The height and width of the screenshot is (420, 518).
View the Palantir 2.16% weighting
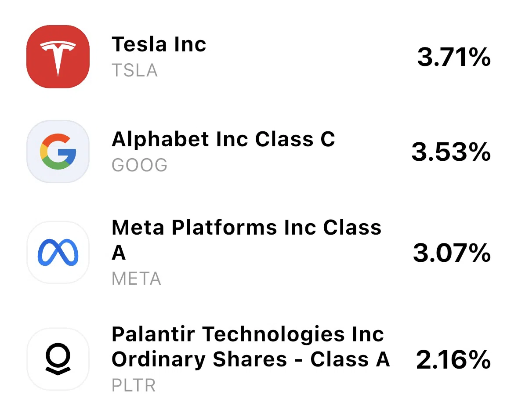tap(453, 360)
